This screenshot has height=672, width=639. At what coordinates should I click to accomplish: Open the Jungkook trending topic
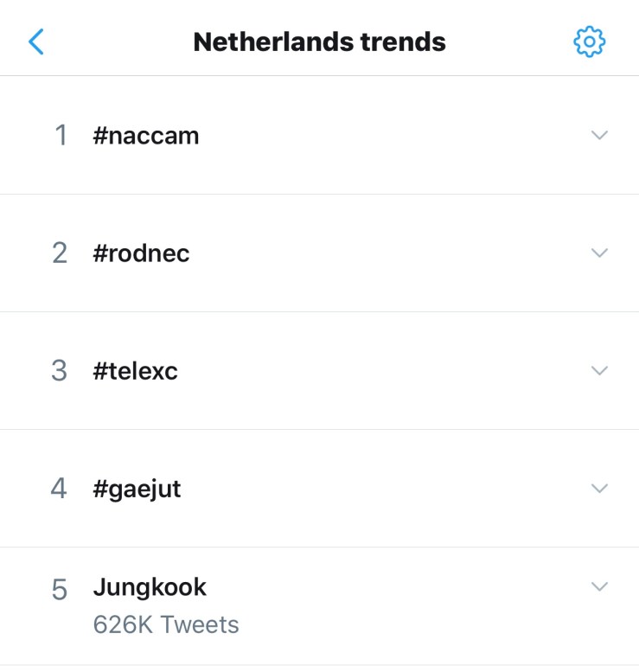pos(150,588)
